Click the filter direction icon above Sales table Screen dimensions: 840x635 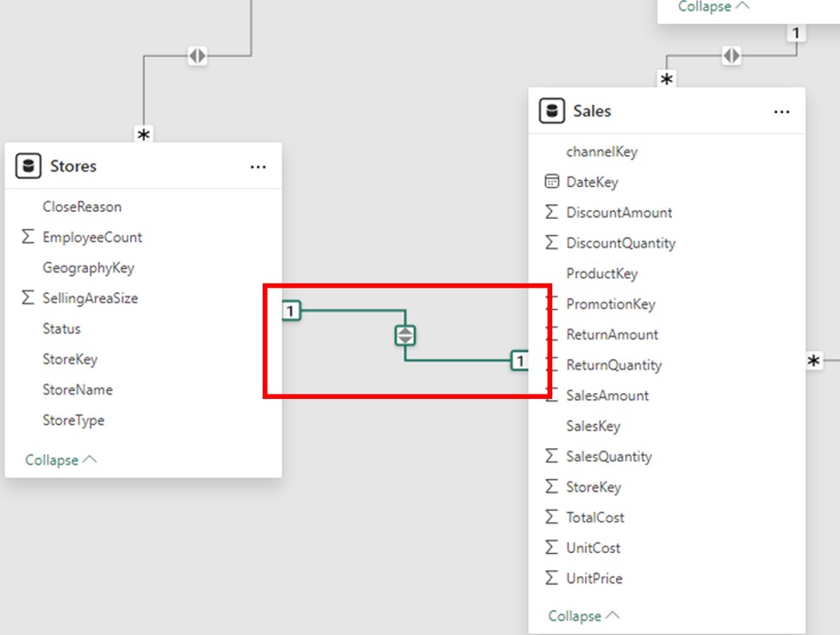(731, 56)
